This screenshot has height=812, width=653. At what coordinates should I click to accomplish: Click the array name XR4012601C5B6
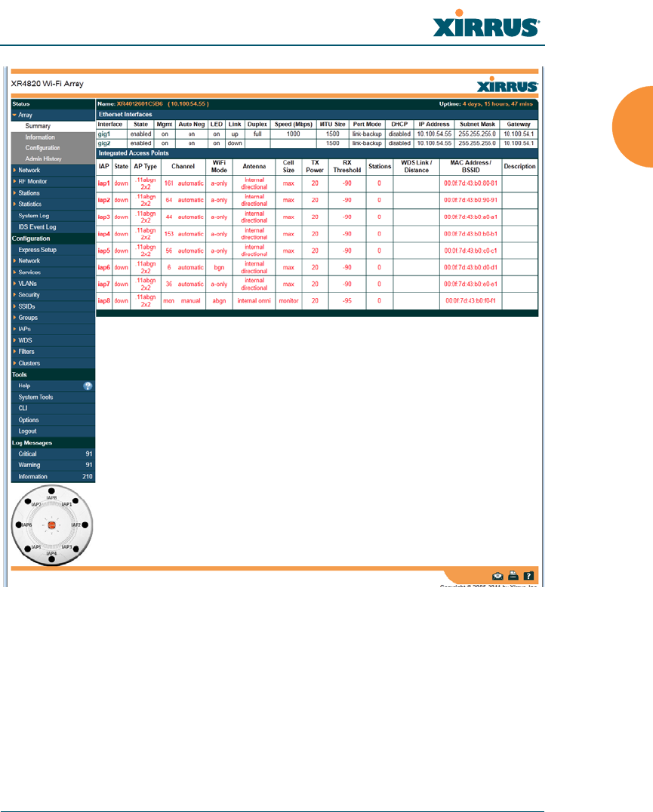click(140, 104)
